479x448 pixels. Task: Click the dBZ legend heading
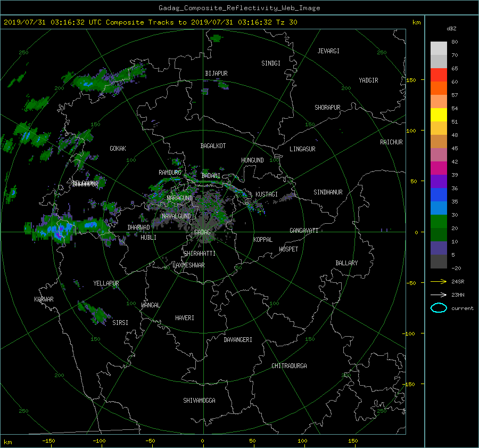click(x=451, y=29)
